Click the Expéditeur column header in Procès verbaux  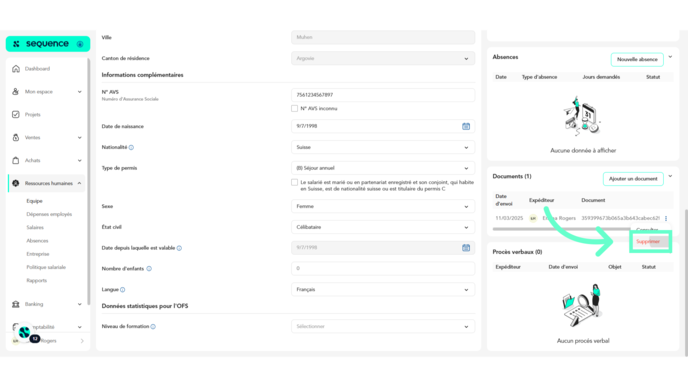coord(508,267)
